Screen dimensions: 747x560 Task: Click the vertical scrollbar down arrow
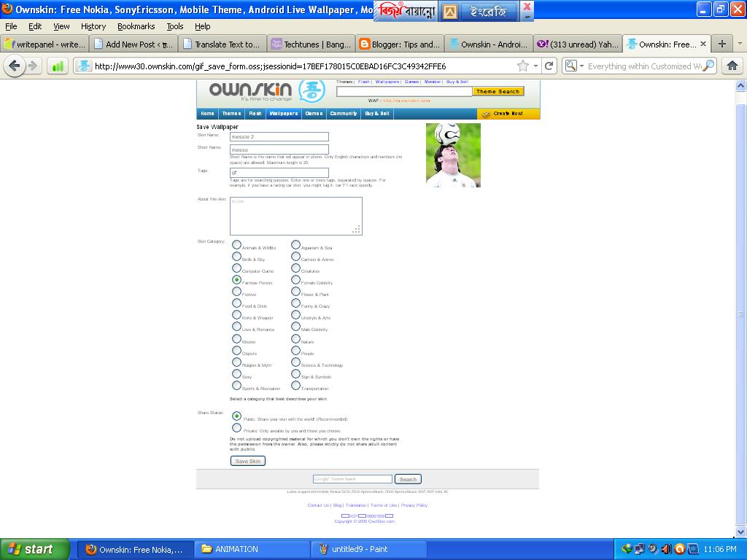click(741, 532)
